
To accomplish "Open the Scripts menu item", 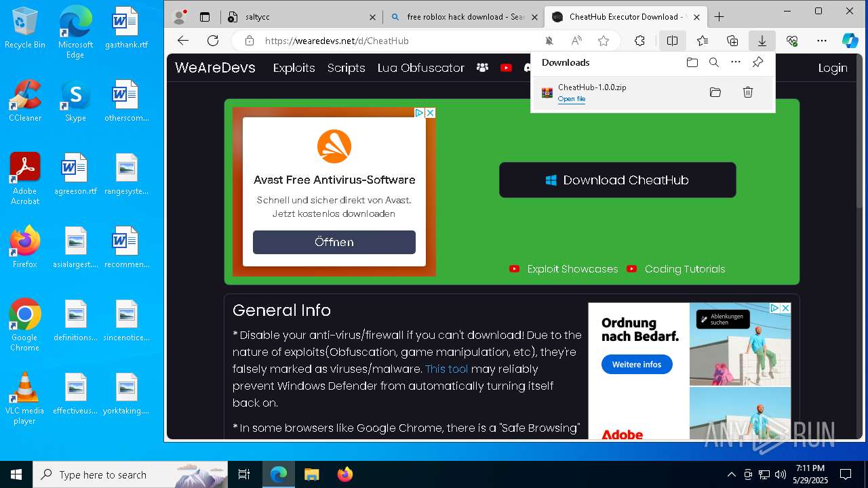I will click(347, 68).
